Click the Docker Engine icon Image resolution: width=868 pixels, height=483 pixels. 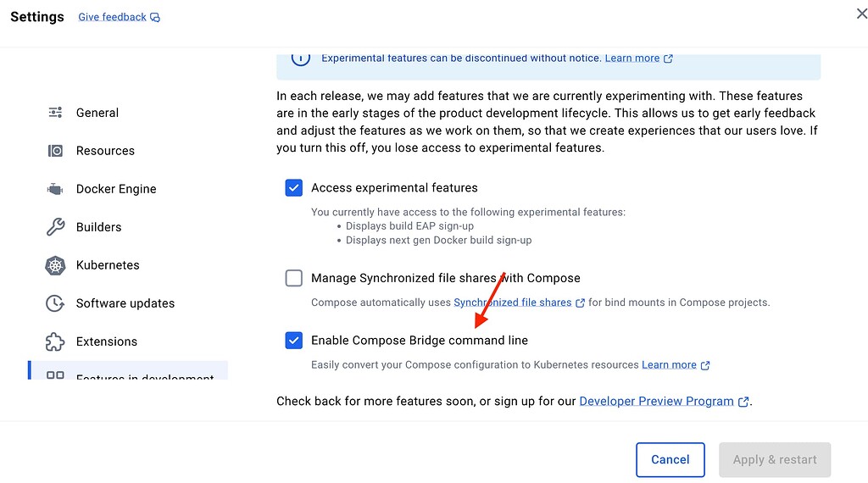point(55,189)
